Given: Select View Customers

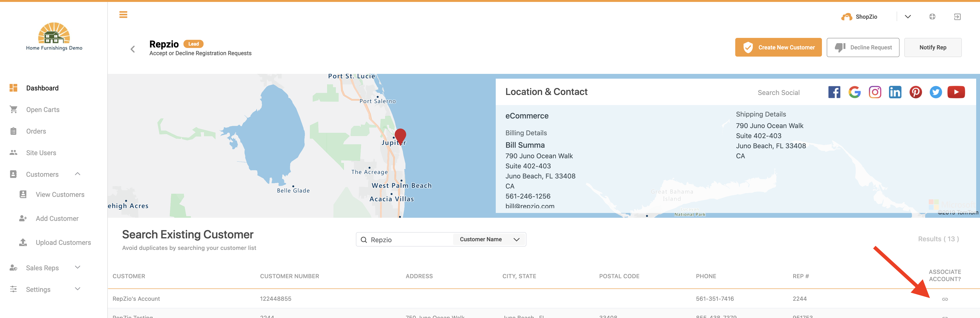Looking at the screenshot, I should pos(60,194).
